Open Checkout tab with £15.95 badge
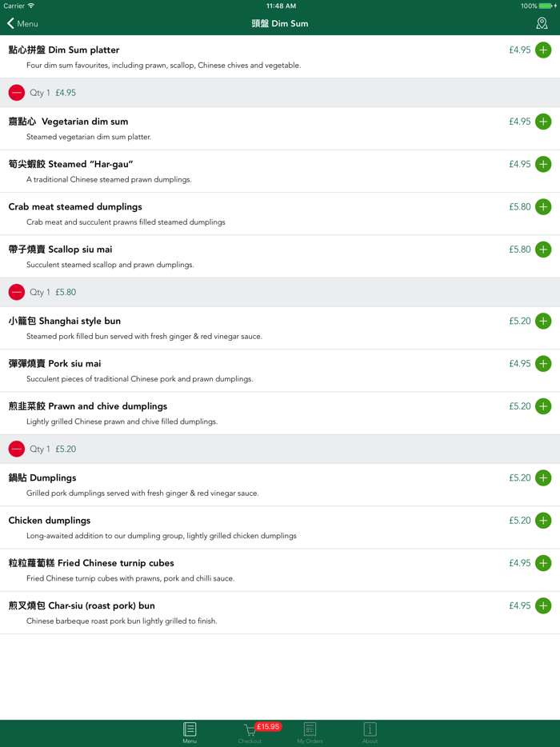560x747 pixels. coord(250,732)
